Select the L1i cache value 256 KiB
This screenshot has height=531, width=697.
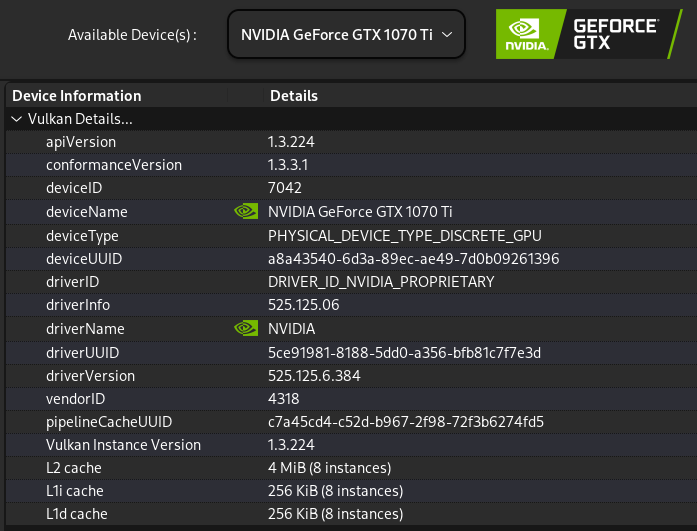(336, 491)
